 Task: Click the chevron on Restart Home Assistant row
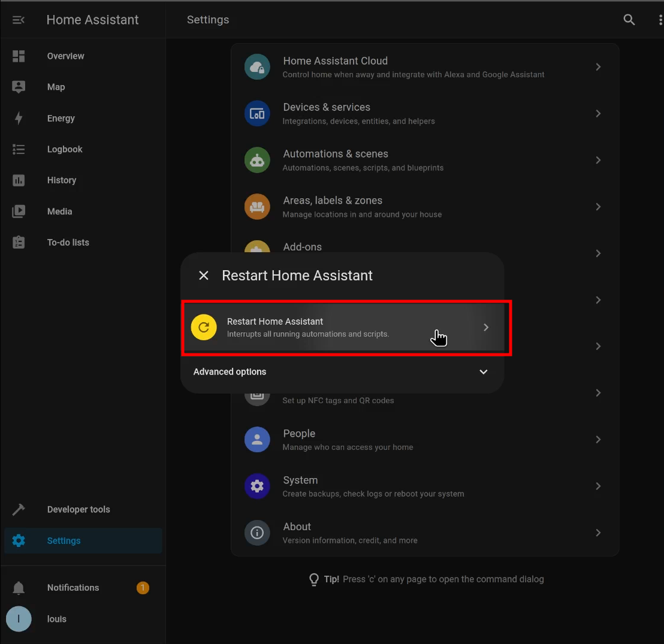click(x=486, y=327)
